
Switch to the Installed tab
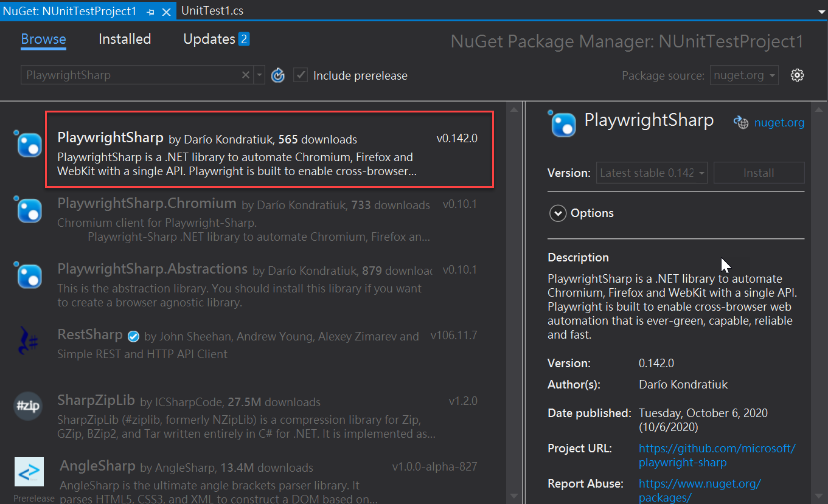(125, 39)
